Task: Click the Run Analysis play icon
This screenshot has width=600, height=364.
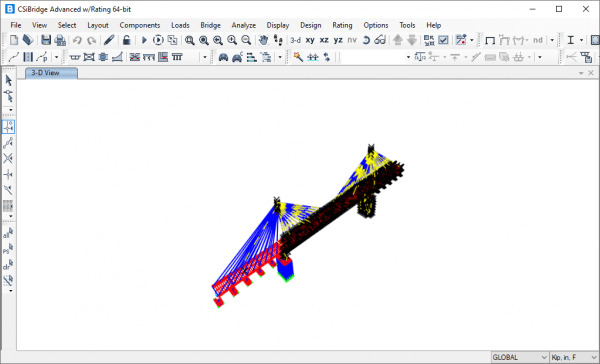Action: tap(144, 40)
